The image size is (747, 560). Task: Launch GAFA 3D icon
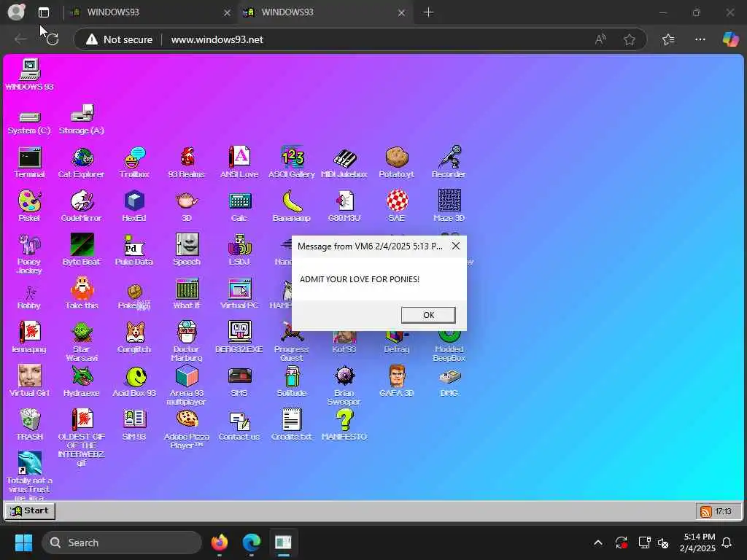(396, 381)
